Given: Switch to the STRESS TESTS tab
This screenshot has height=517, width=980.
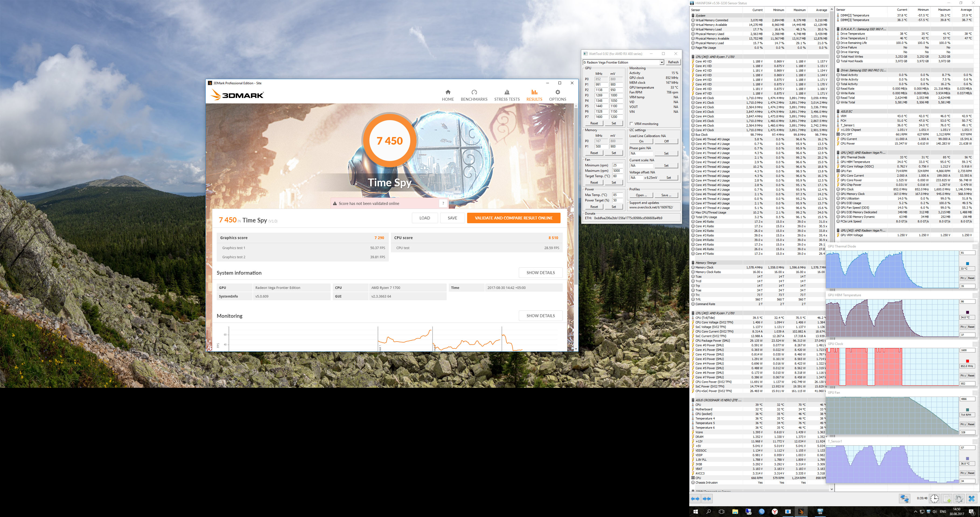Looking at the screenshot, I should (507, 95).
